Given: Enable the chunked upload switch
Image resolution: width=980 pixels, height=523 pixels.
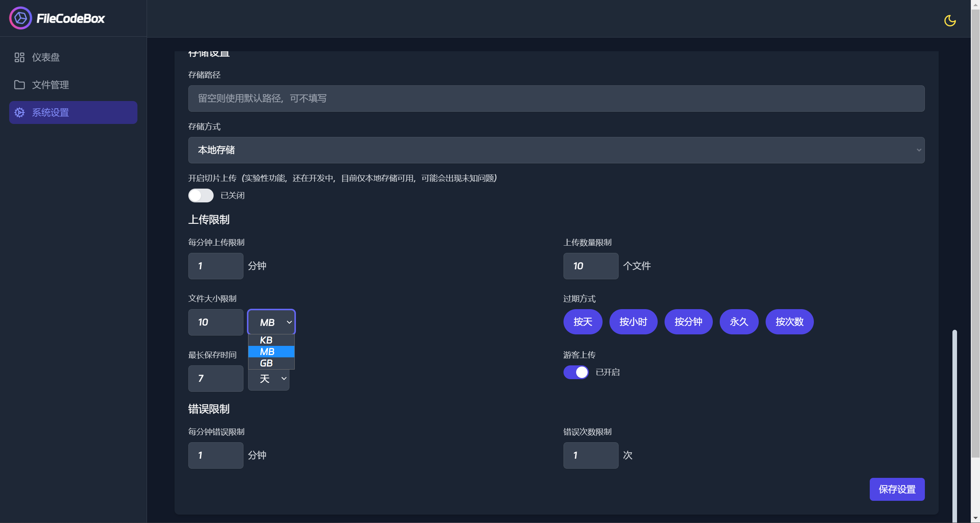Looking at the screenshot, I should click(201, 196).
